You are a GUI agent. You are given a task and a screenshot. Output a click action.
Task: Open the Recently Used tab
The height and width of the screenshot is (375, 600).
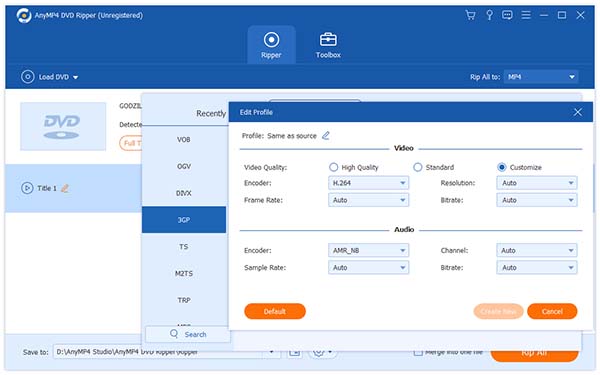pos(211,113)
